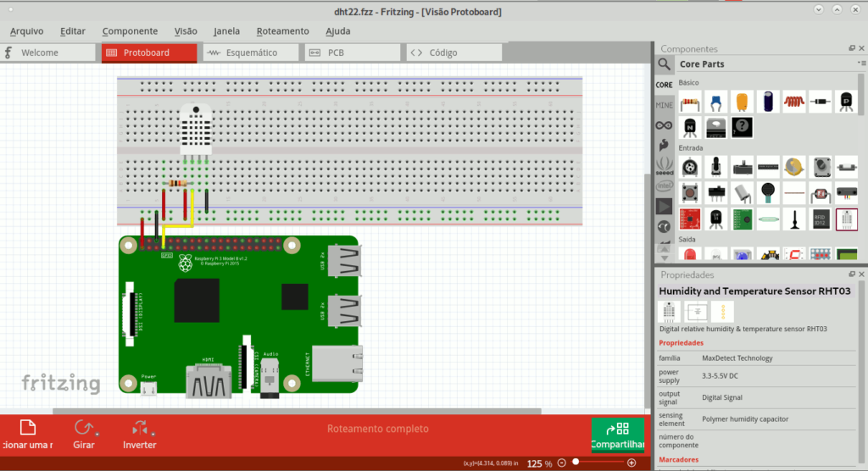
Task: Click the Compartilhar share button
Action: (x=617, y=434)
